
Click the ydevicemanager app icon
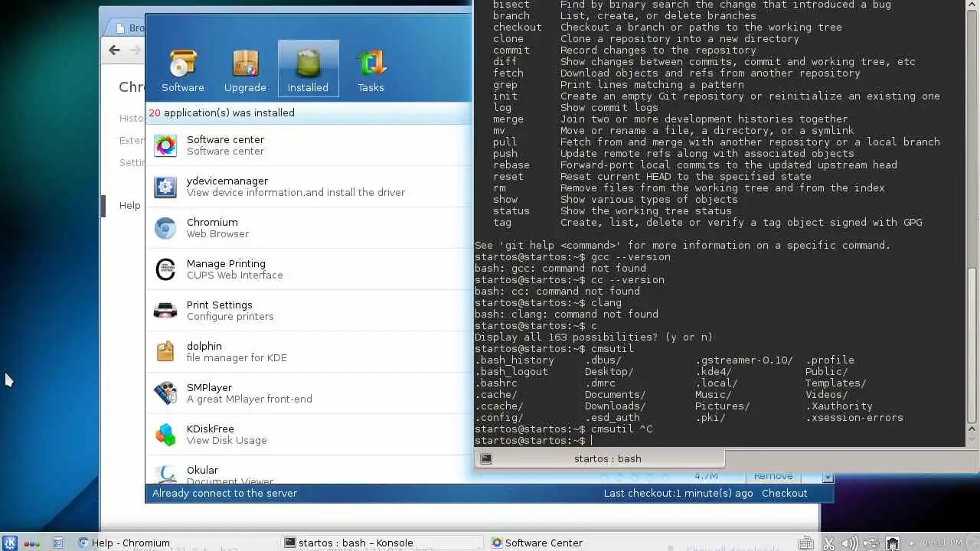(x=165, y=187)
